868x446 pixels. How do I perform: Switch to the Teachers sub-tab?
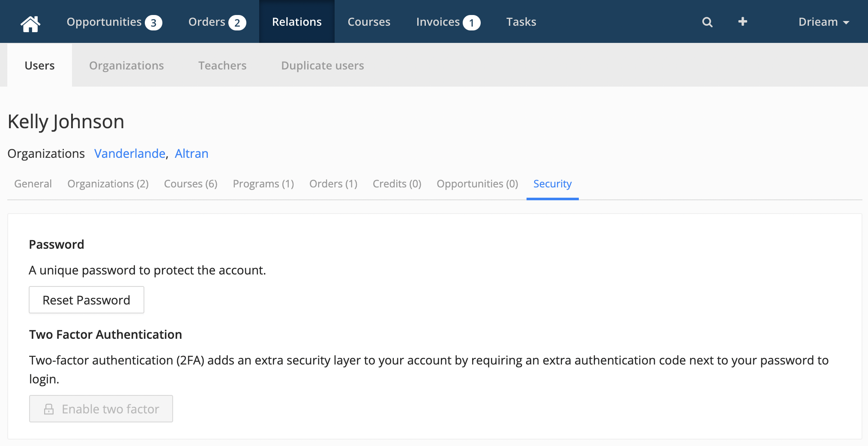(x=222, y=66)
